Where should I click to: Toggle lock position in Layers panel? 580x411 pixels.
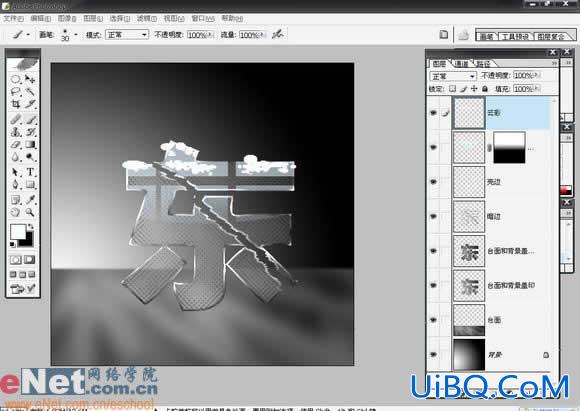(474, 89)
